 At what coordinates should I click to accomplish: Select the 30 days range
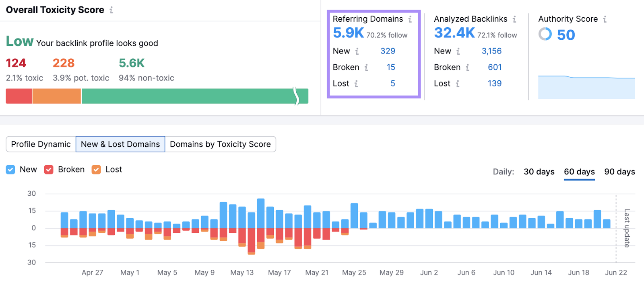tap(539, 172)
